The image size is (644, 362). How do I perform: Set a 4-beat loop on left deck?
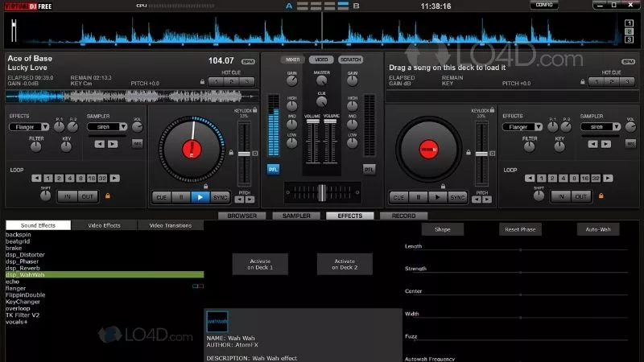tap(70, 178)
